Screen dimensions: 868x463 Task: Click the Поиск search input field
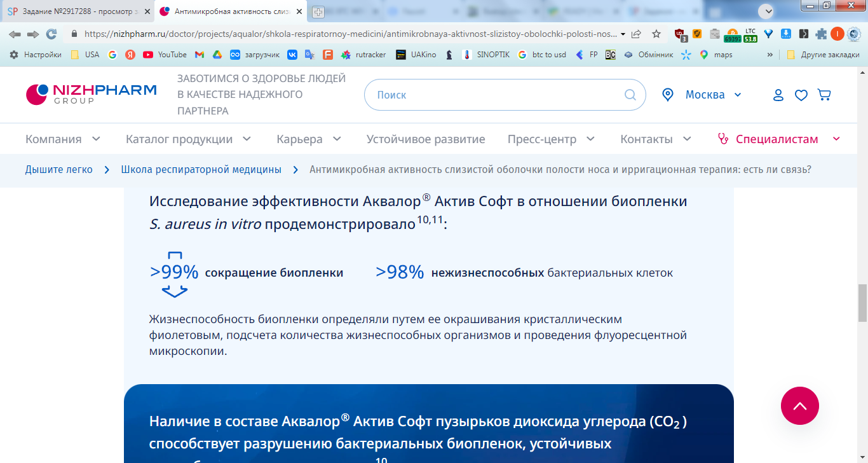pyautogui.click(x=505, y=95)
